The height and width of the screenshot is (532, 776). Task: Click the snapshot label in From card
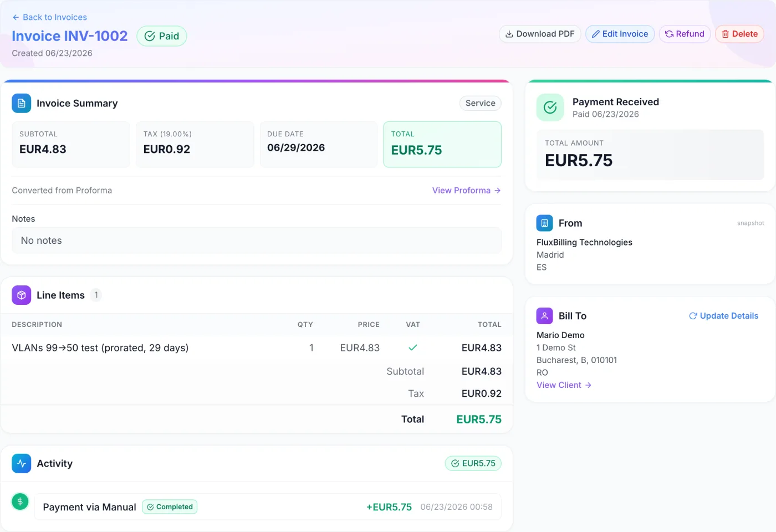click(751, 223)
